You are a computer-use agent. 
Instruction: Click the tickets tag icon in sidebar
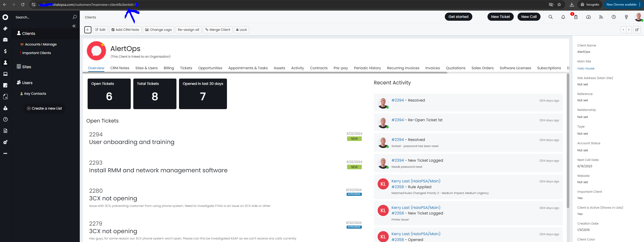click(x=5, y=29)
